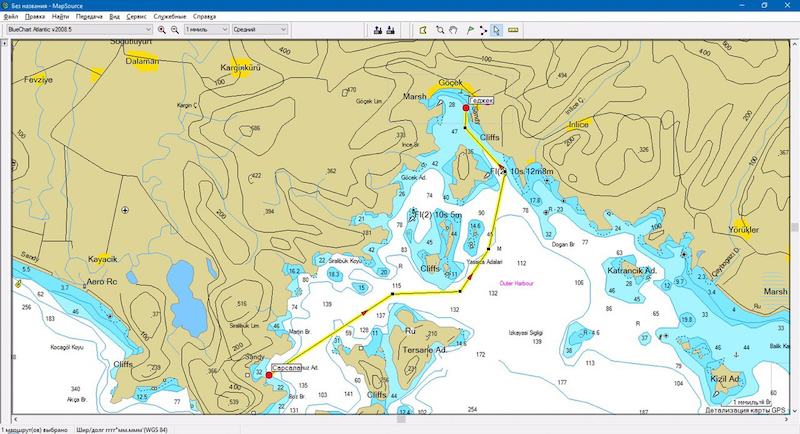Click the Kayacik town label
Image resolution: width=800 pixels, height=434 pixels.
[103, 259]
